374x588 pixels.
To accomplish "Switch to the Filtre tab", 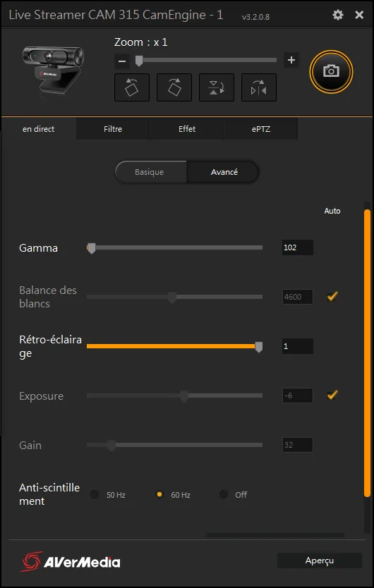I will 113,129.
